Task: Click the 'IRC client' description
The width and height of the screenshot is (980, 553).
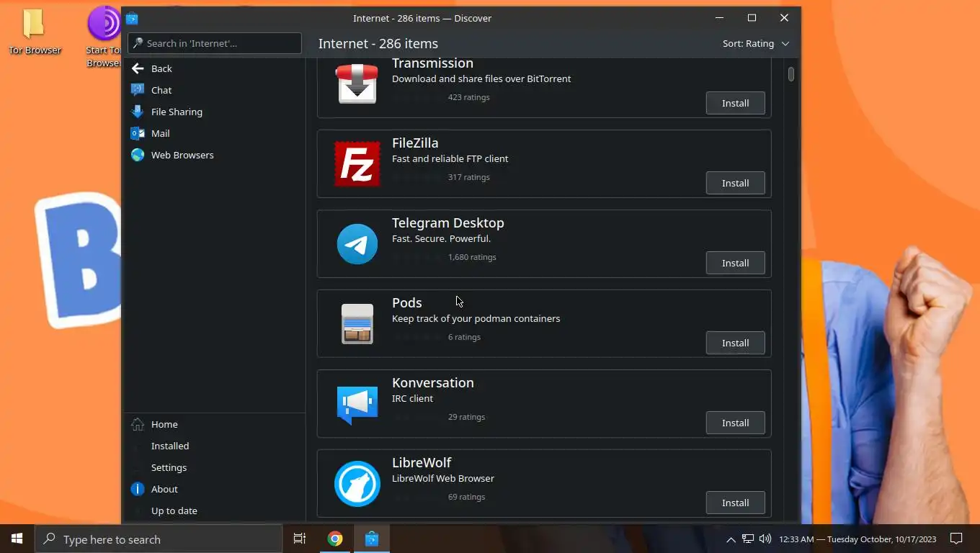Action: 412,398
